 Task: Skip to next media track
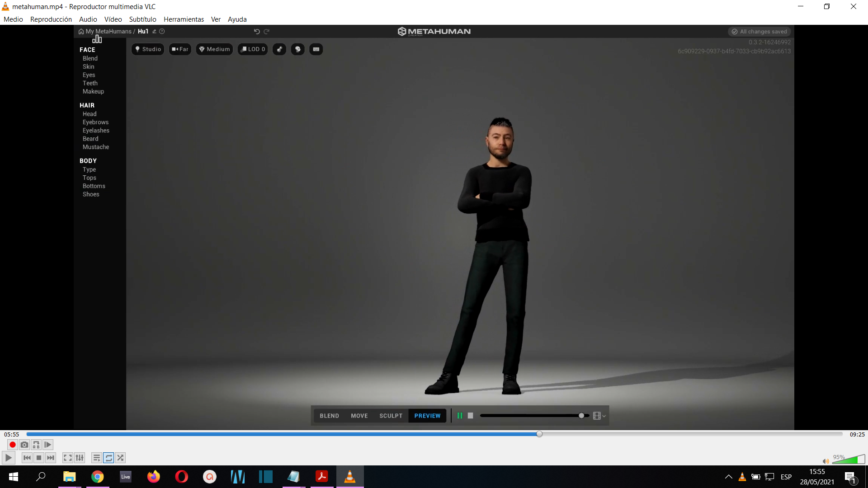tap(51, 458)
